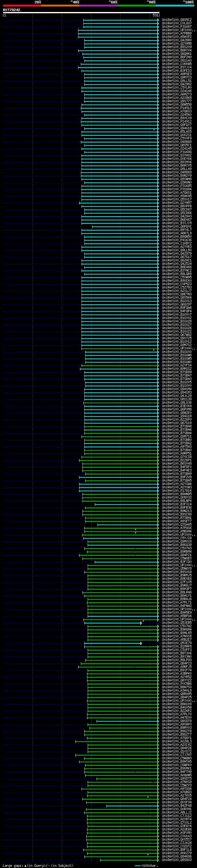Select the UniRef100_B8XCX9 label
197x868 pixels.
pos(177,118)
